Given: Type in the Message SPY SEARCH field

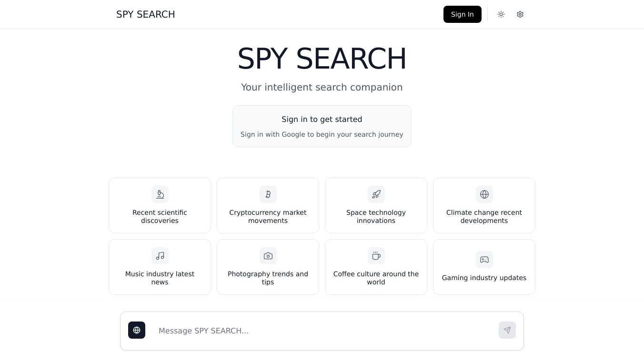Looking at the screenshot, I should click(324, 331).
